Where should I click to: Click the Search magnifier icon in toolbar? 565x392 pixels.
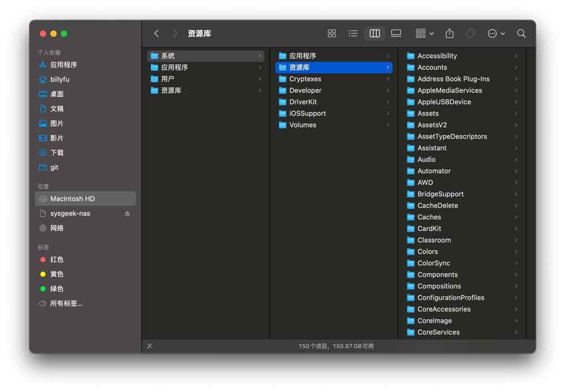tap(521, 34)
